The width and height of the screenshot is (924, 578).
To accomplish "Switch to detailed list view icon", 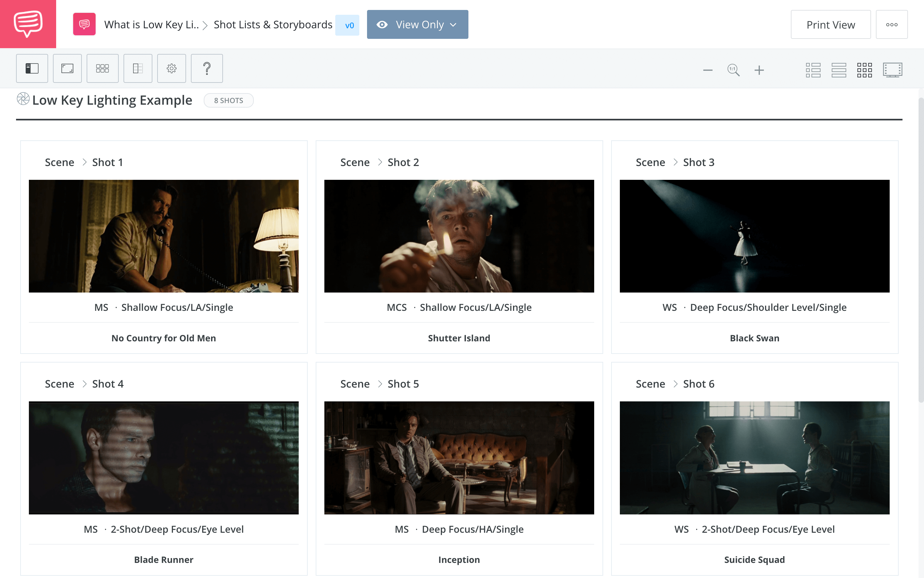I will (813, 70).
